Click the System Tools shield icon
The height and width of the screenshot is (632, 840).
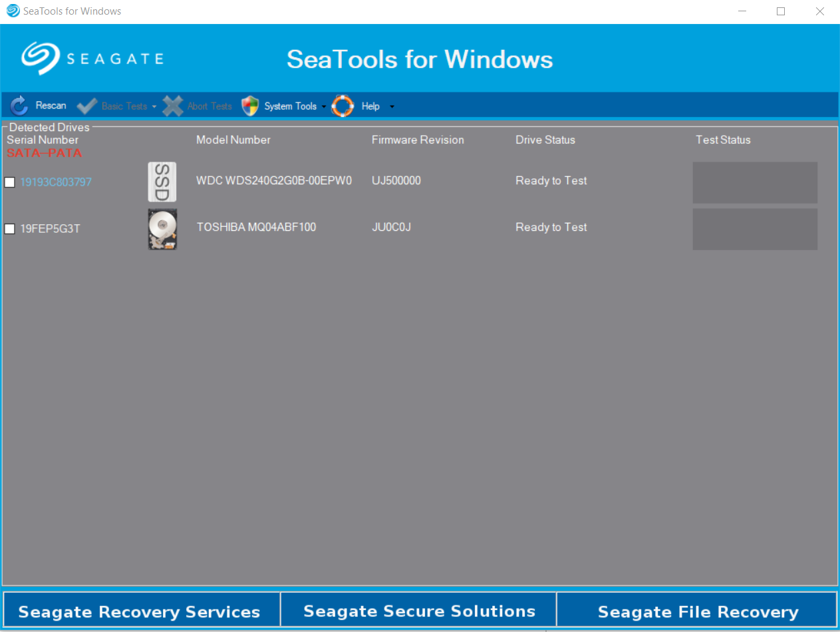tap(250, 106)
